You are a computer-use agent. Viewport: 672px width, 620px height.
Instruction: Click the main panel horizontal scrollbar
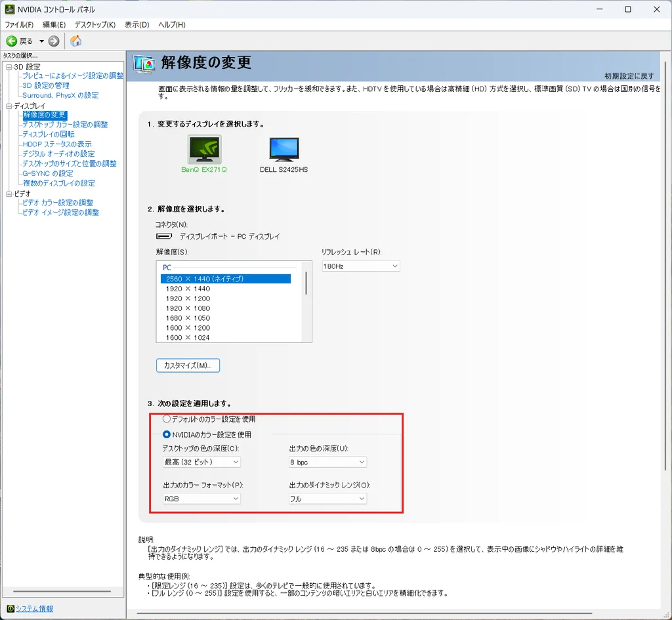(364, 613)
